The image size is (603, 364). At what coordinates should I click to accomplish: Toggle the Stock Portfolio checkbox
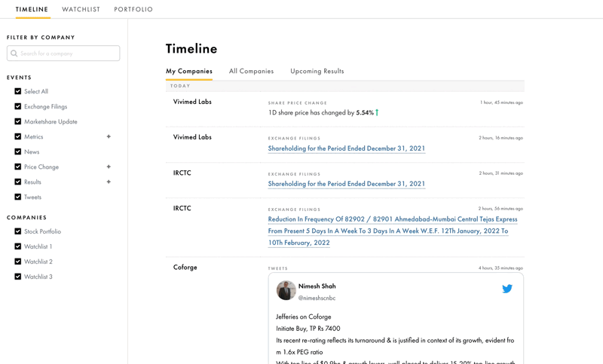(x=17, y=231)
